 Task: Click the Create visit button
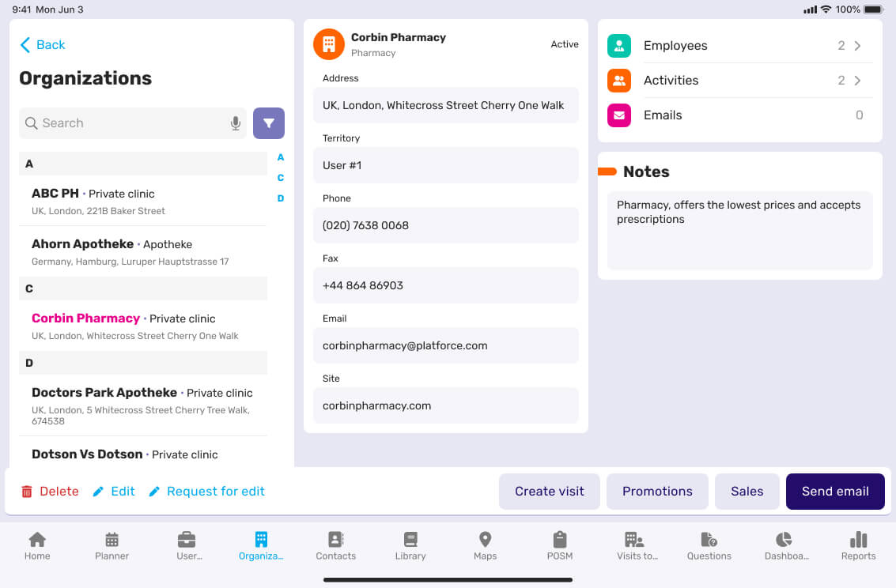click(x=549, y=492)
